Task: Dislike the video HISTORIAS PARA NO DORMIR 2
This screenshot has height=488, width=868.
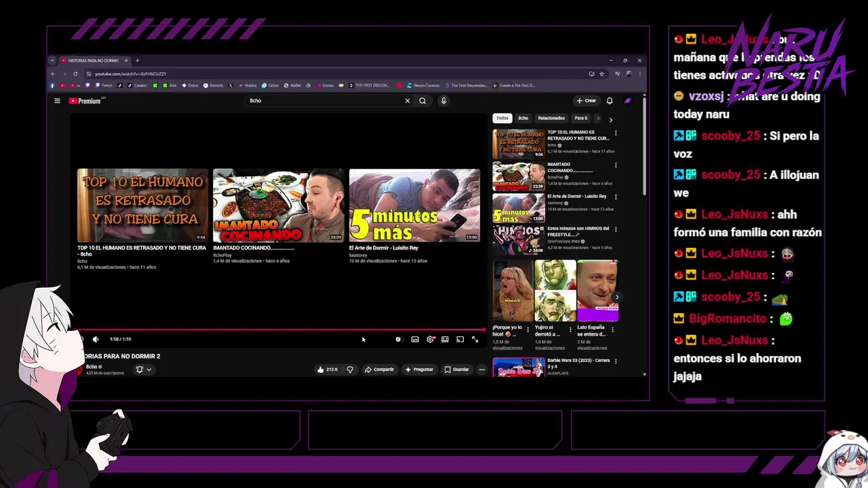Action: [350, 369]
